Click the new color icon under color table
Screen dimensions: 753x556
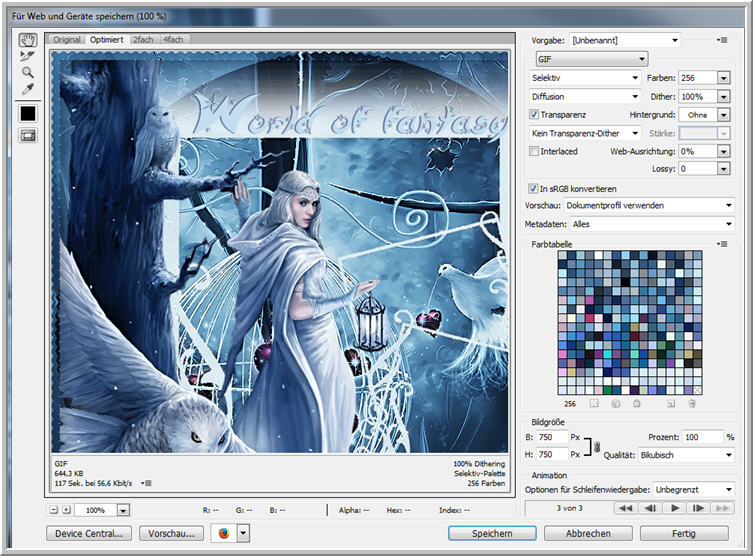pos(671,403)
